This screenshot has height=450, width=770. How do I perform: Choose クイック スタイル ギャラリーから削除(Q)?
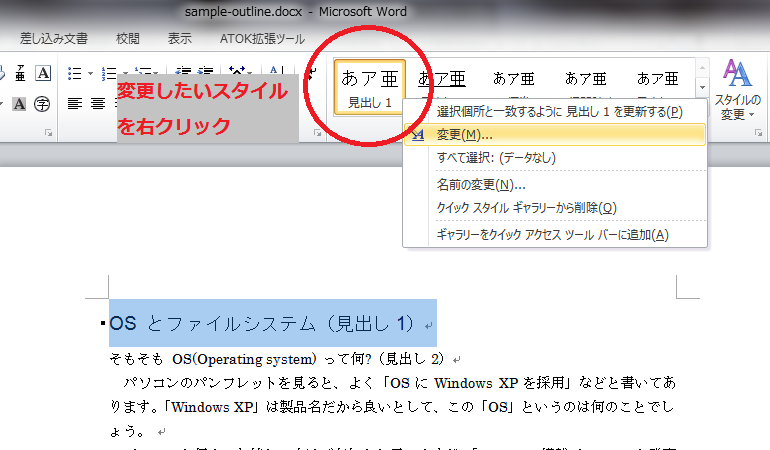pyautogui.click(x=555, y=208)
